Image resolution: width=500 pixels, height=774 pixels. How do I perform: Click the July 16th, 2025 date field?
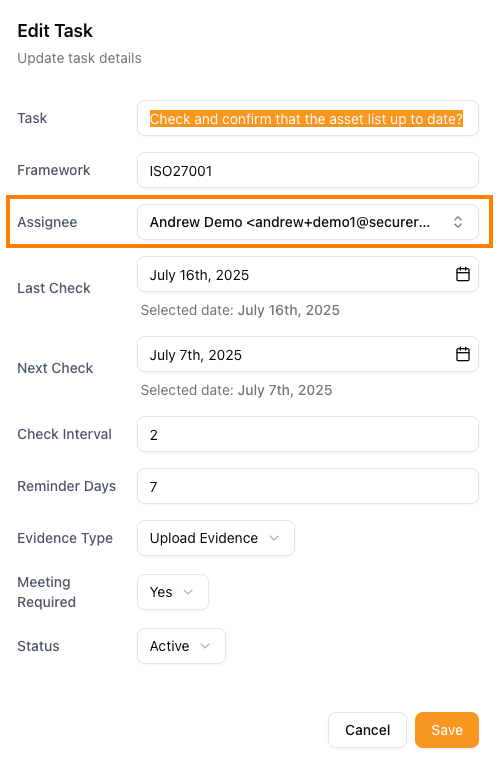(308, 274)
